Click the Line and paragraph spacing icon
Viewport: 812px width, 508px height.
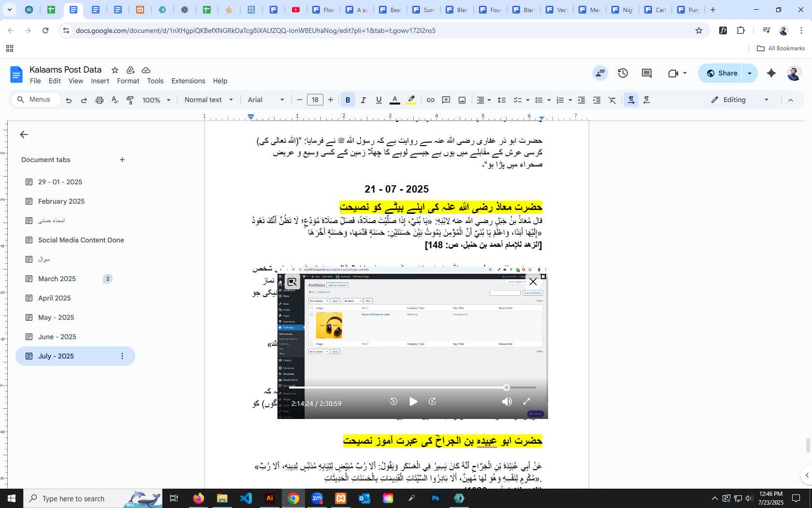(502, 100)
